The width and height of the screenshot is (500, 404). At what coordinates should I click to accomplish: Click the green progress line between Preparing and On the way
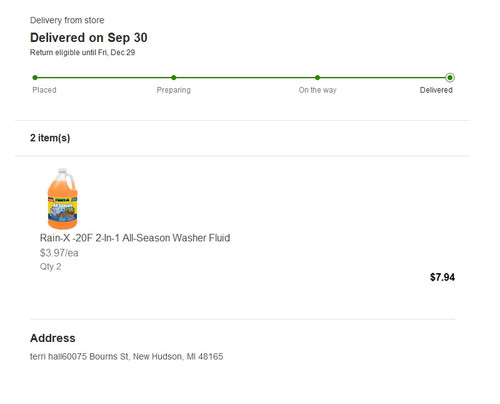245,78
